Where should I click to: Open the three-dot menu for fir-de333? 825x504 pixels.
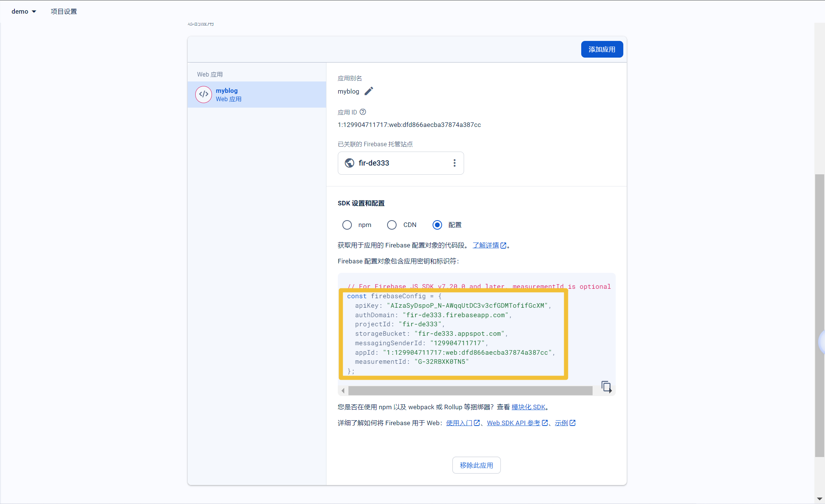click(454, 163)
